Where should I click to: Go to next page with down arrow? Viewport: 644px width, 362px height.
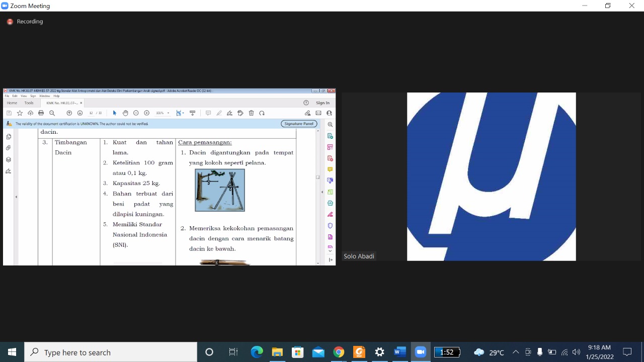(x=80, y=113)
